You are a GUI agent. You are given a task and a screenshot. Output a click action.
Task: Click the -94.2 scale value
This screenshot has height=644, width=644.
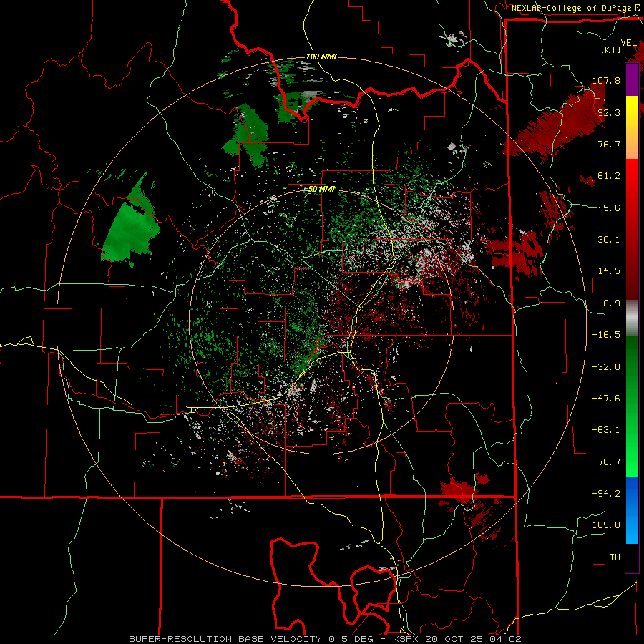[x=606, y=494]
